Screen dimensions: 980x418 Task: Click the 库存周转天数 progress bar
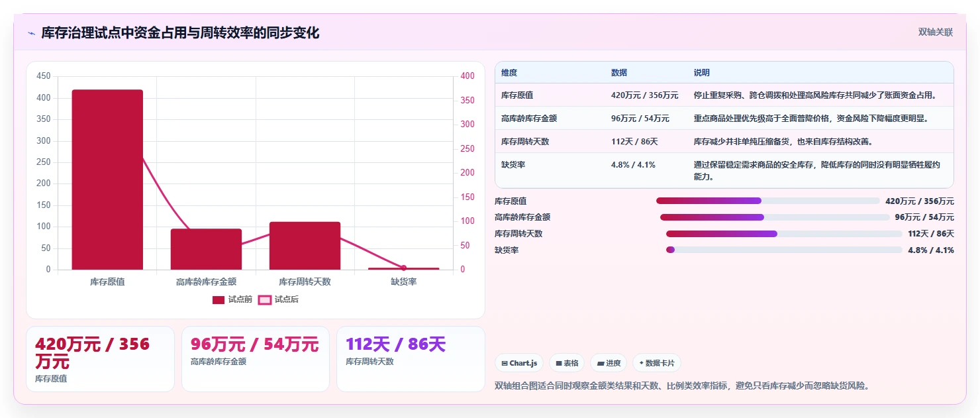pos(784,234)
